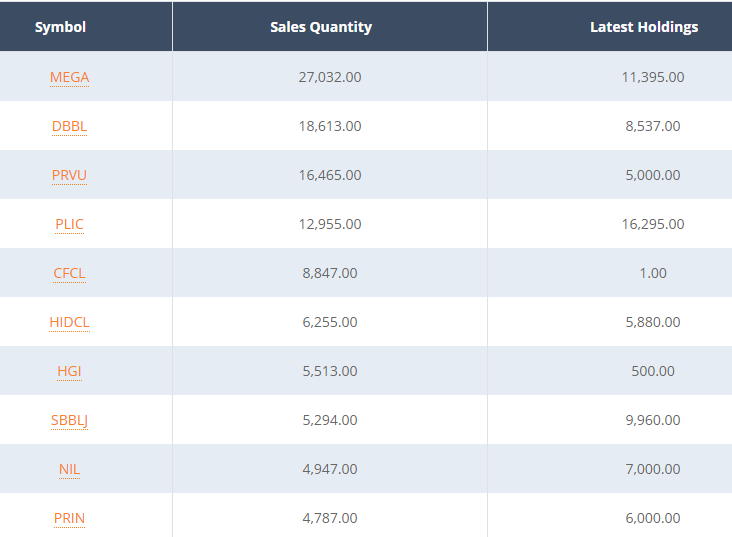
Task: Click the PRVU stock symbol
Action: pos(69,175)
